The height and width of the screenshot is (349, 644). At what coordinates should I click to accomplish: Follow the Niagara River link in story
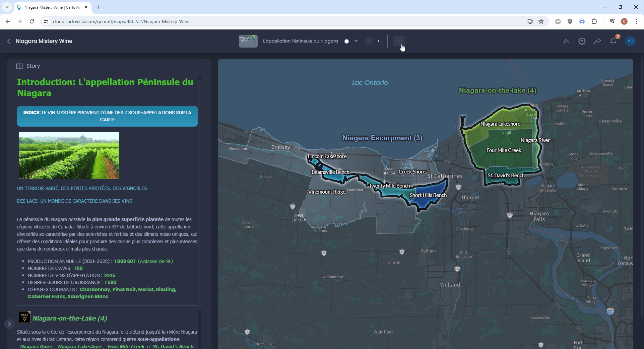point(36,346)
